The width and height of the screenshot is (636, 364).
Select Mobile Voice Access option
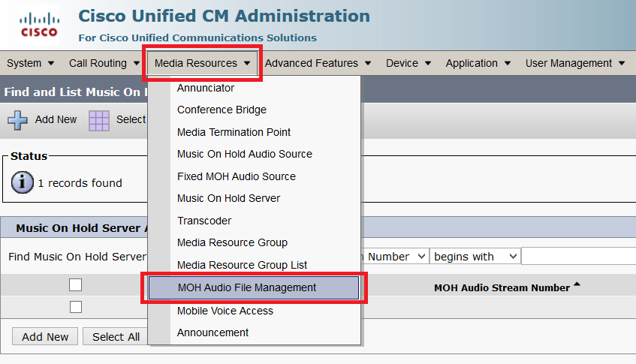point(225,311)
